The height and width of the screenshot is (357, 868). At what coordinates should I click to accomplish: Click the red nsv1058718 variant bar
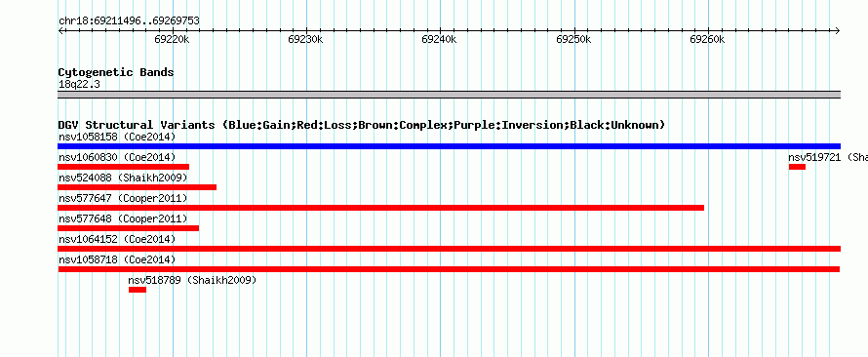click(x=449, y=269)
